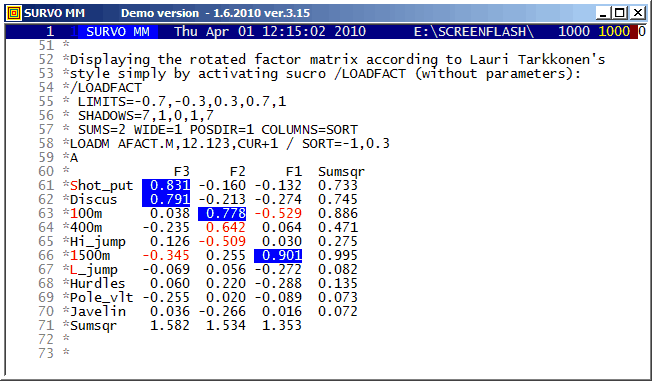Click the Shot_put row label
This screenshot has height=381, width=652.
[x=101, y=186]
